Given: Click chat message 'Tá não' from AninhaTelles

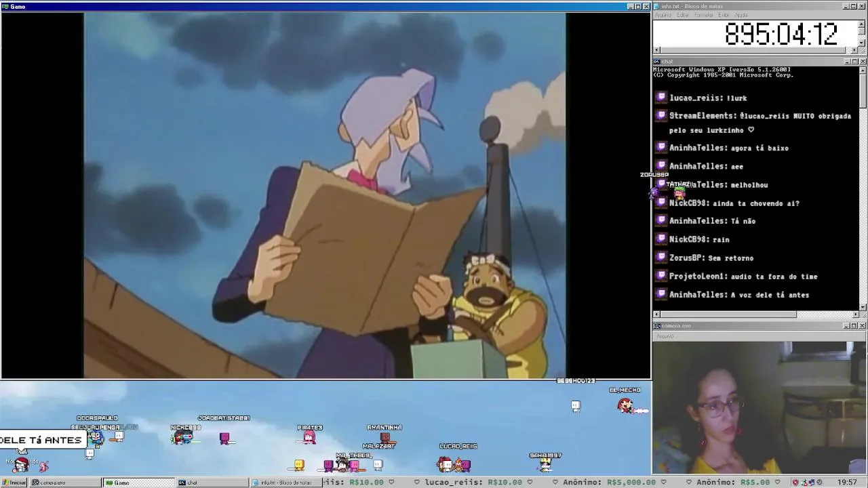Looking at the screenshot, I should (743, 221).
